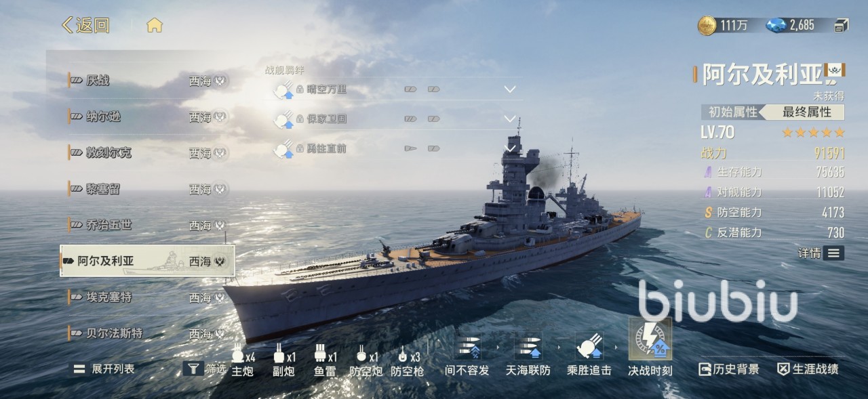Open the 决战时刻 skill icon

650,339
